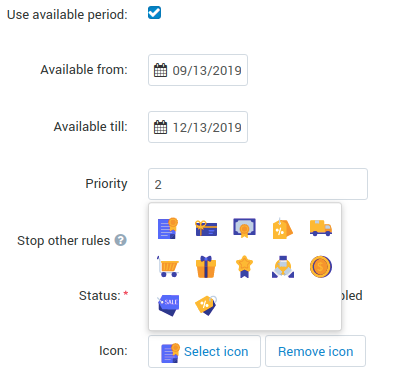Image resolution: width=397 pixels, height=378 pixels.
Task: Open the Available till date picker
Action: (198, 127)
